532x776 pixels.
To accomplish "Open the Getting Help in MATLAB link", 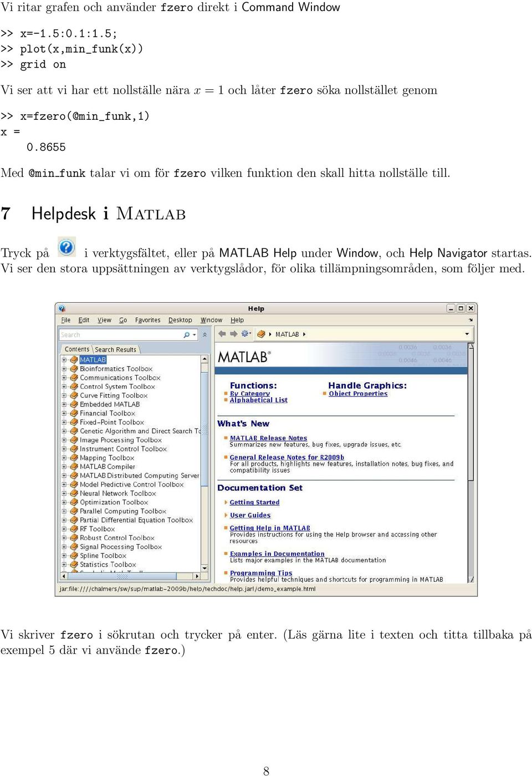I will click(270, 528).
